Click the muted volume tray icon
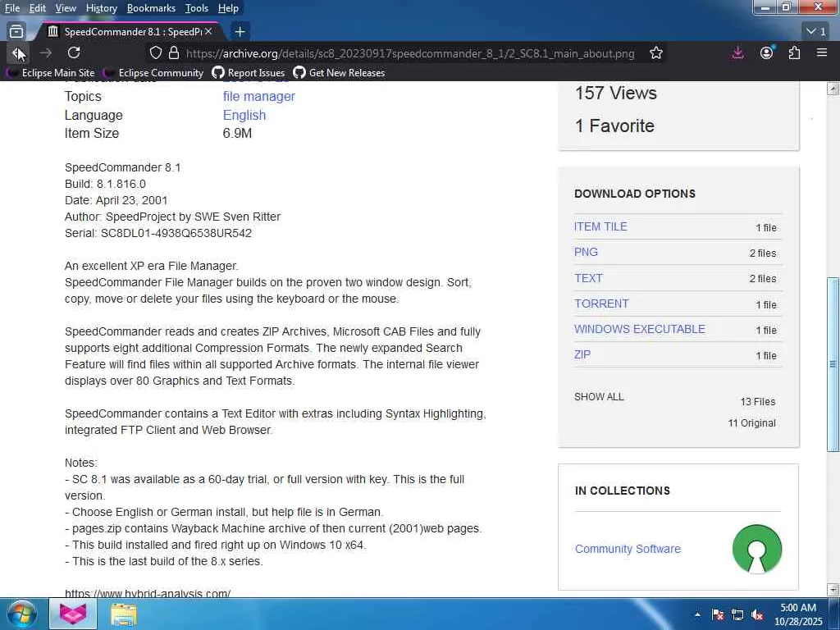Image resolution: width=840 pixels, height=630 pixels. coord(757,614)
